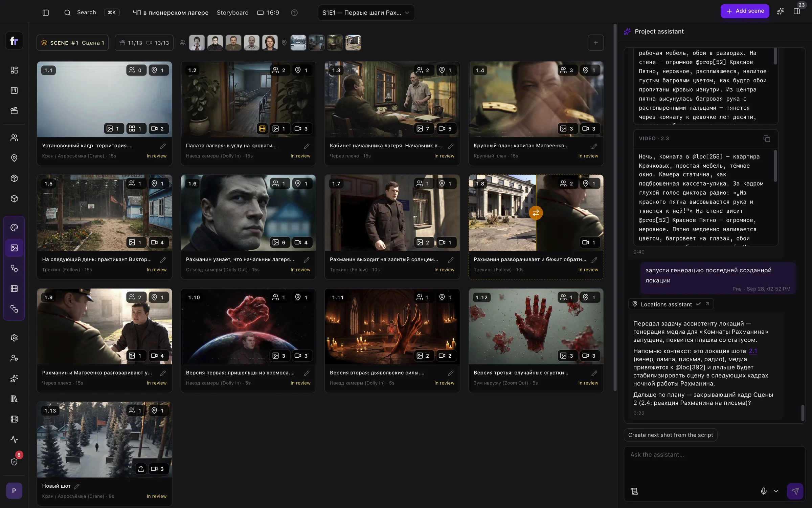Open the activity pulse icon in sidebar
The height and width of the screenshot is (508, 812).
(14, 439)
